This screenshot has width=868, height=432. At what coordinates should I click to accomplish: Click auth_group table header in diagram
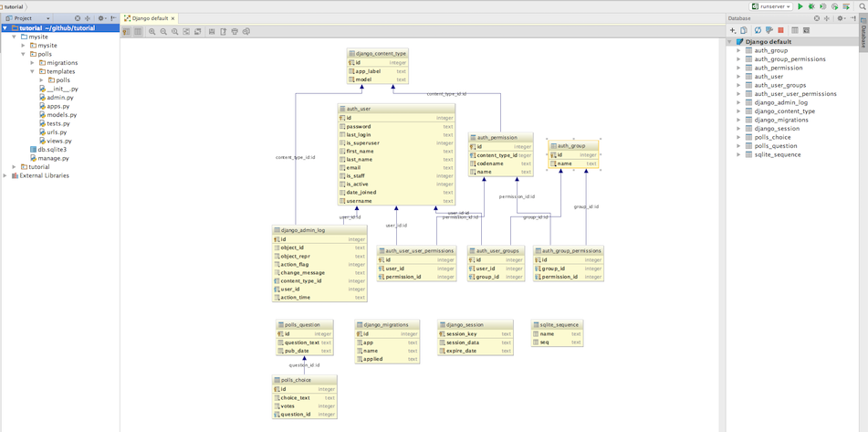[573, 145]
